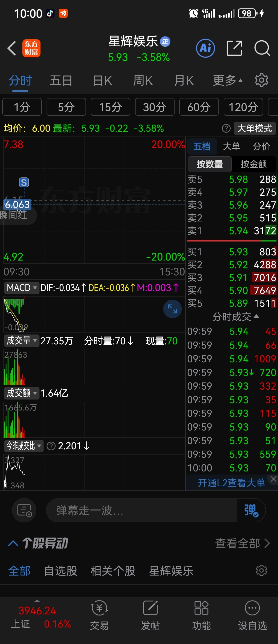Open the 发帖 post icon
Viewport: 278px width, 644px height.
click(150, 615)
